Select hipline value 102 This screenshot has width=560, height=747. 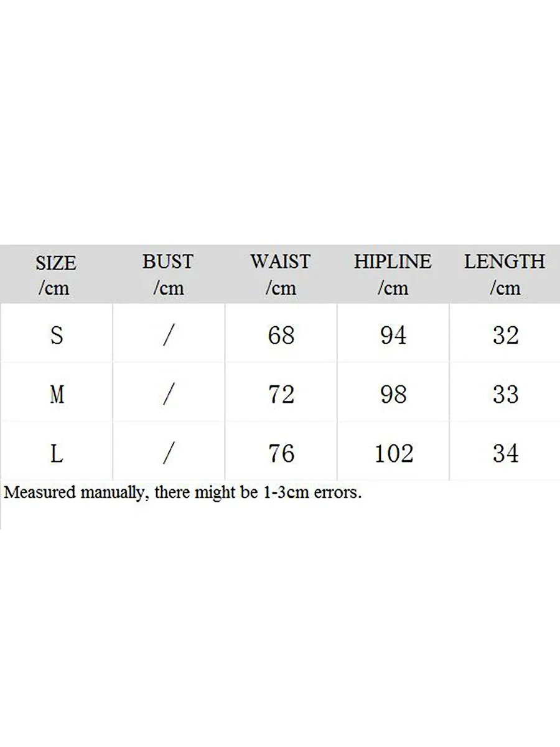[393, 454]
